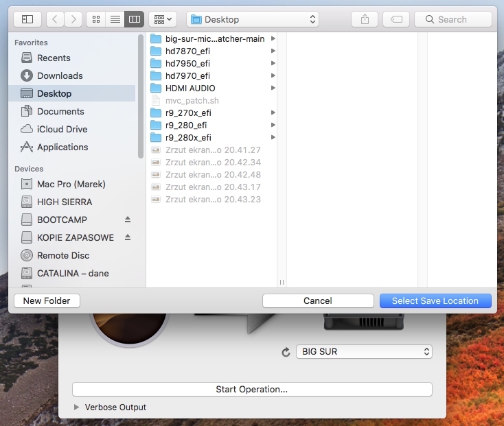The width and height of the screenshot is (504, 426).
Task: Switch to icon grid view
Action: (96, 19)
